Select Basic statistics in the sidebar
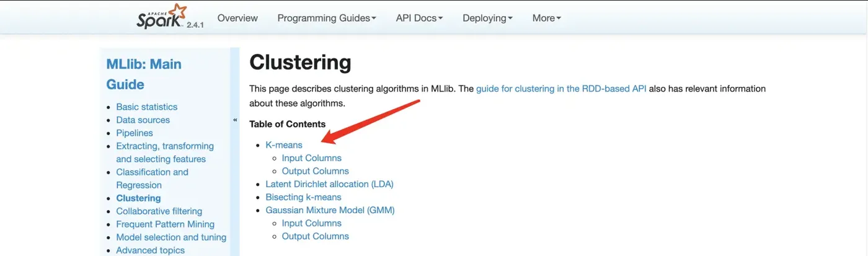 [146, 107]
